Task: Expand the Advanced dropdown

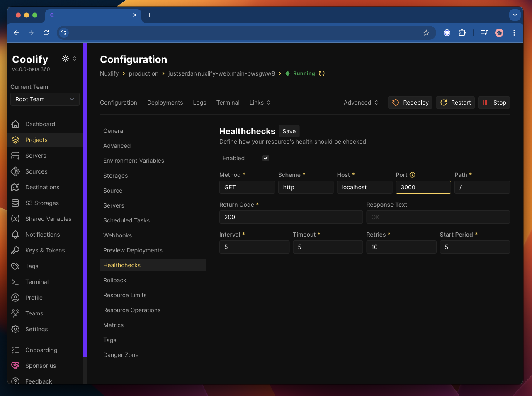Action: coord(361,103)
